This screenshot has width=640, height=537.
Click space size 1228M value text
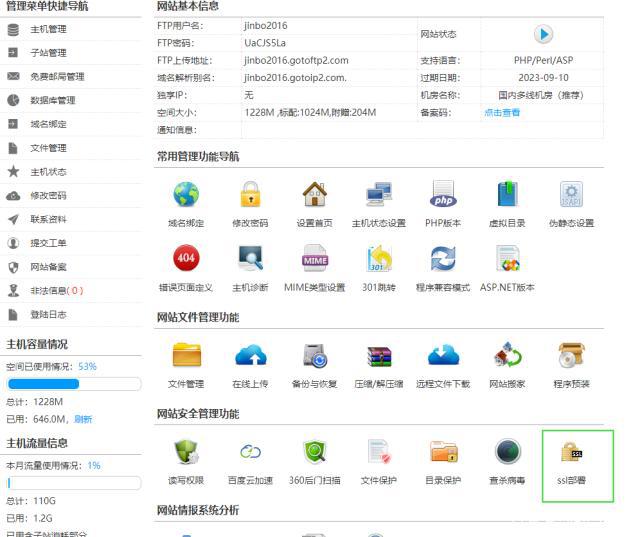(310, 113)
